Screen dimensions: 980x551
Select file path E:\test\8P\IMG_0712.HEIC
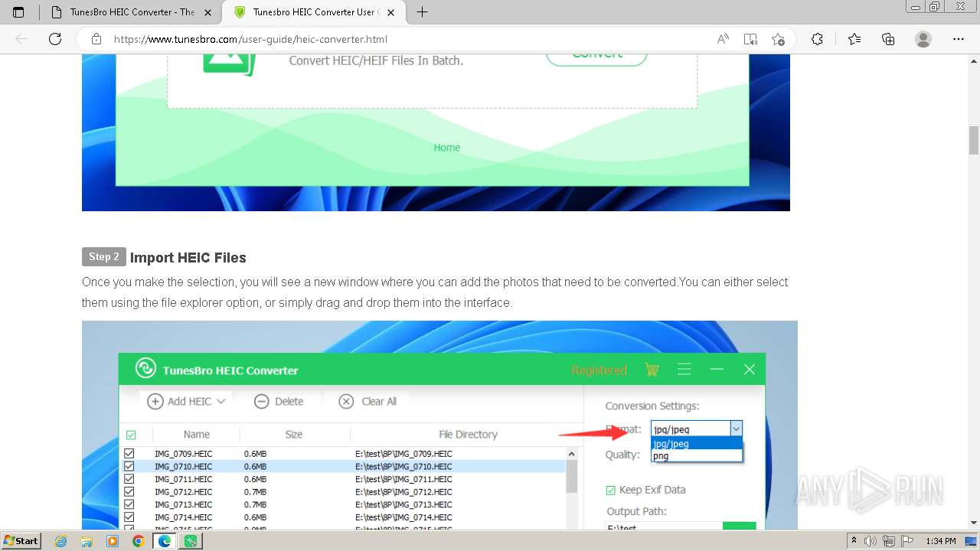click(403, 492)
